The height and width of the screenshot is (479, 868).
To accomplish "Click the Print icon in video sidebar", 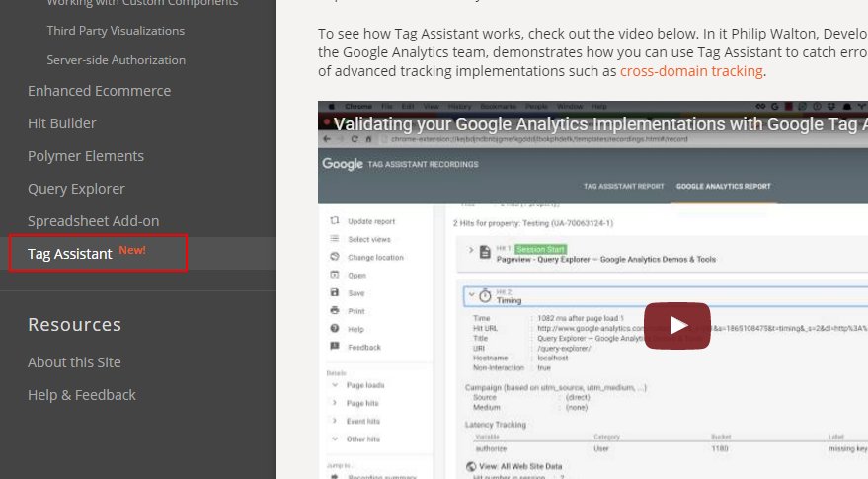I will tap(335, 310).
